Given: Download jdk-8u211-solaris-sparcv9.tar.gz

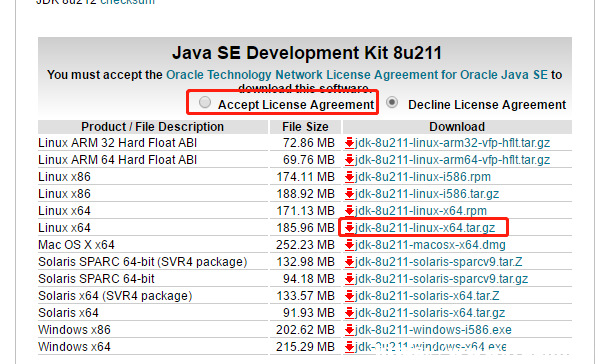Looking at the screenshot, I should coord(441,279).
